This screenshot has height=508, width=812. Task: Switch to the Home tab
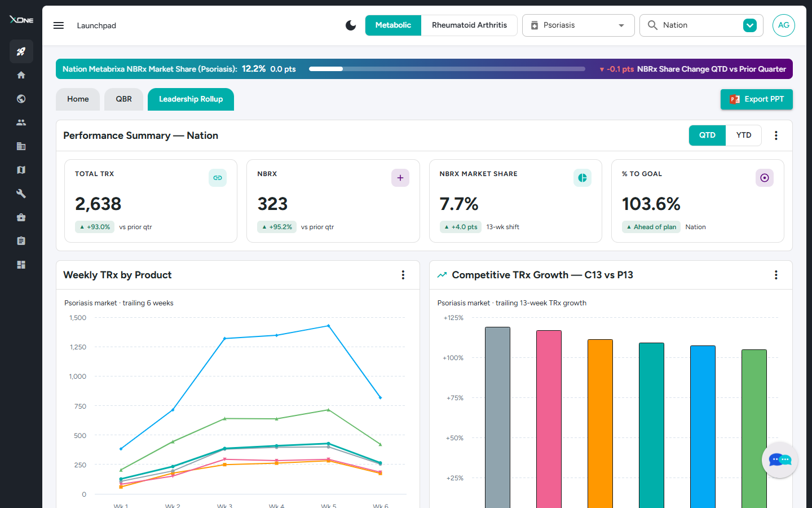click(78, 99)
